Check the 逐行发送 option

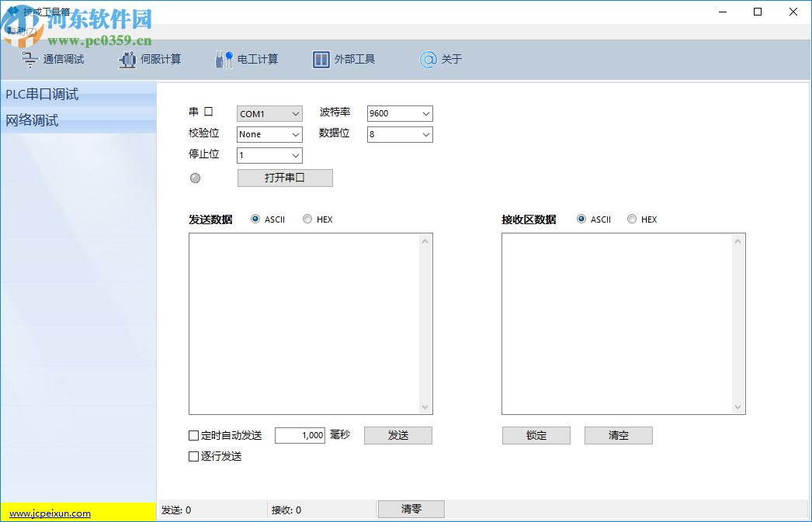[193, 456]
